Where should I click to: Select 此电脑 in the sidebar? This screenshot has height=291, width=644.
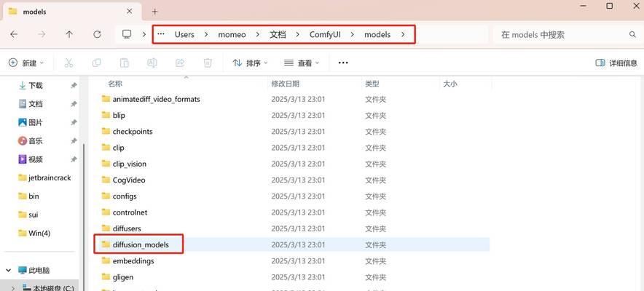34,271
